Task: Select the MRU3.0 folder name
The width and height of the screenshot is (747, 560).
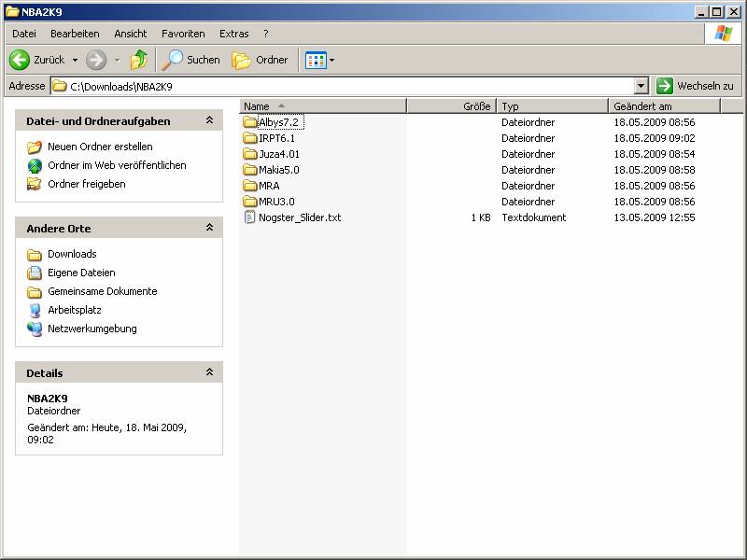Action: 276,202
